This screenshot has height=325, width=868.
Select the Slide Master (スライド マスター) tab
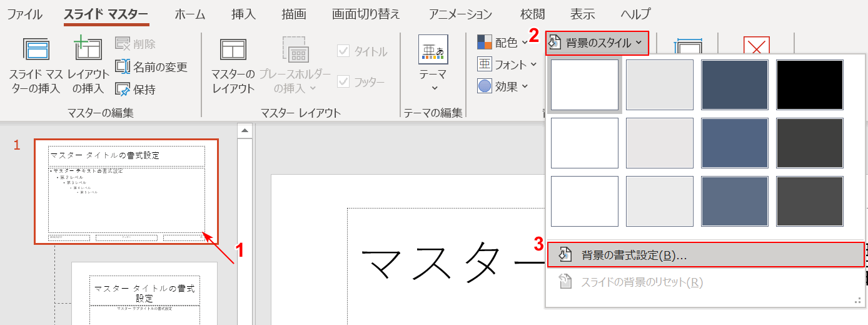tap(106, 14)
